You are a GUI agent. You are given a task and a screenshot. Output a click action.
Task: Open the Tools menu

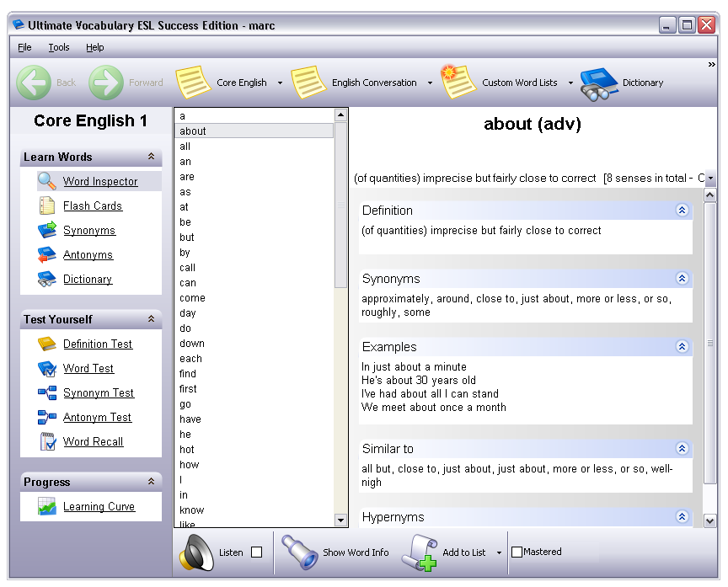pyautogui.click(x=59, y=47)
